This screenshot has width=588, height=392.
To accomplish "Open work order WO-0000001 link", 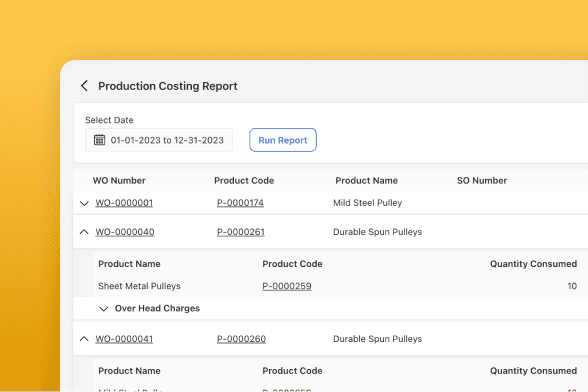I will pyautogui.click(x=124, y=203).
